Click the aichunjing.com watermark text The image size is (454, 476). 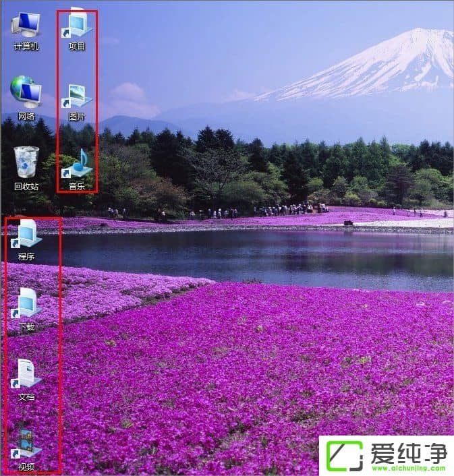[407, 467]
